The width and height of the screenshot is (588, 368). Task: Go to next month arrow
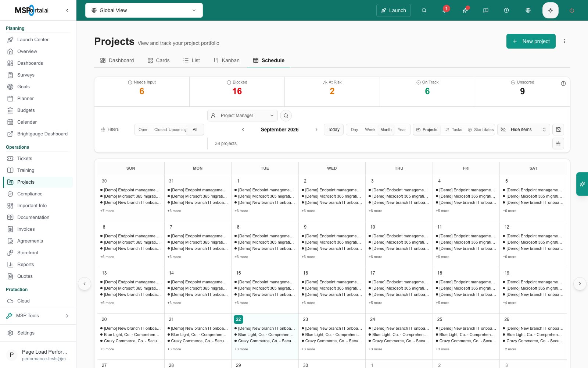pyautogui.click(x=316, y=130)
